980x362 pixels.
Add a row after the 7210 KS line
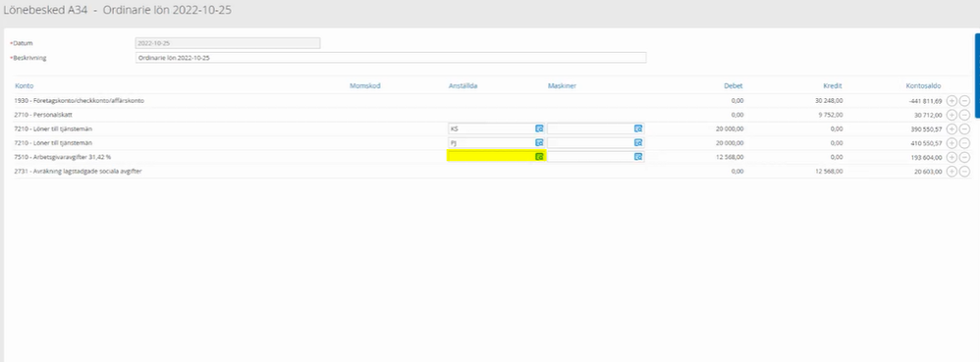click(x=952, y=129)
